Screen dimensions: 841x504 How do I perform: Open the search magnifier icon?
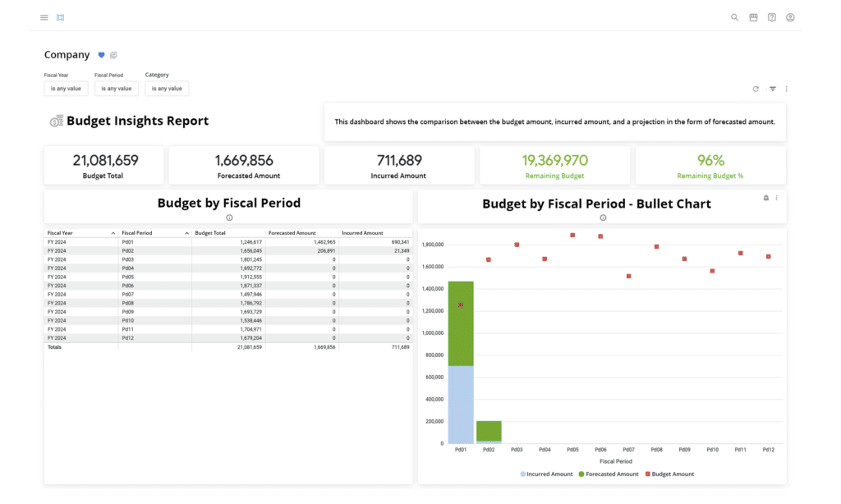tap(735, 17)
